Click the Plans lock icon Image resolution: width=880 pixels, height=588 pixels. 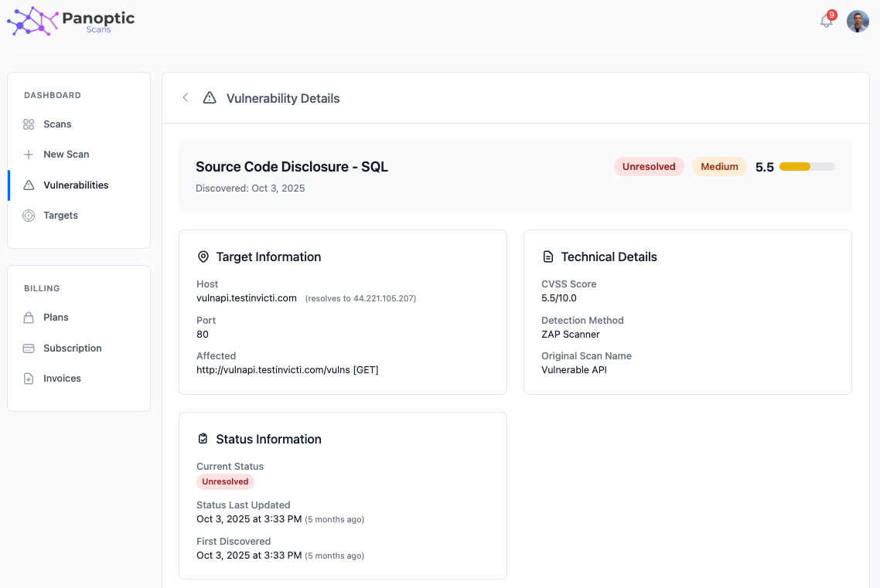click(x=29, y=317)
